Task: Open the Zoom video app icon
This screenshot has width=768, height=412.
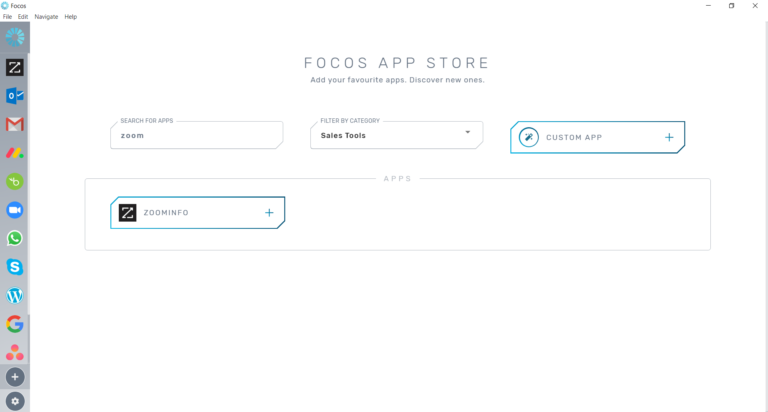Action: click(14, 210)
